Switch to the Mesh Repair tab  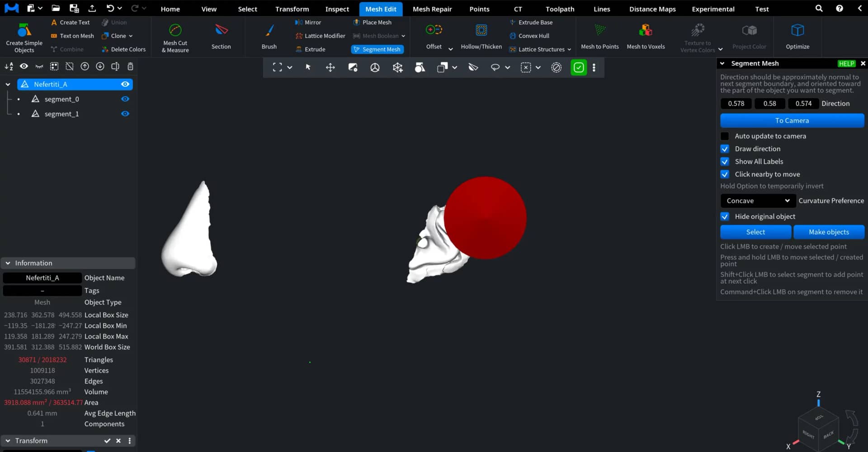432,9
